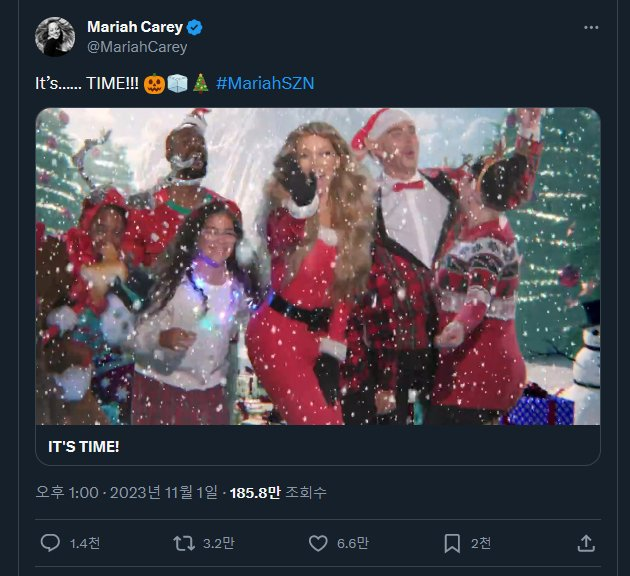This screenshot has width=630, height=576.
Task: Like the tweet with heart icon
Action: (318, 543)
